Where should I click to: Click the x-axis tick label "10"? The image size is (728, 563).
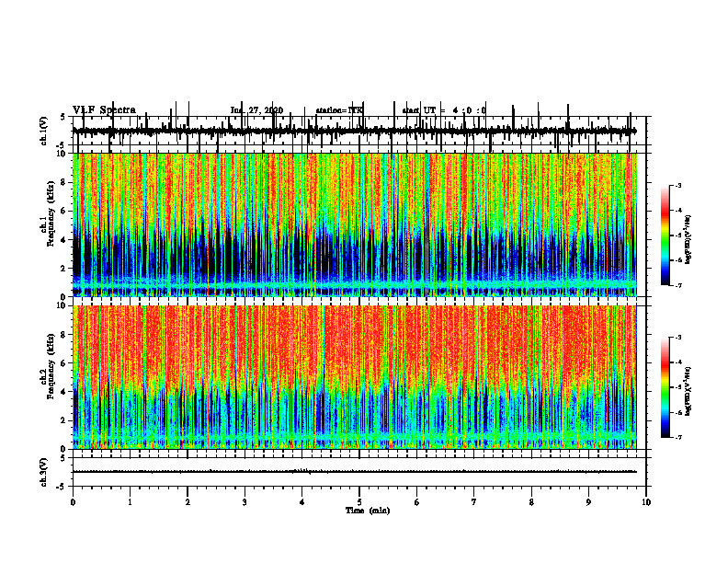coord(646,502)
